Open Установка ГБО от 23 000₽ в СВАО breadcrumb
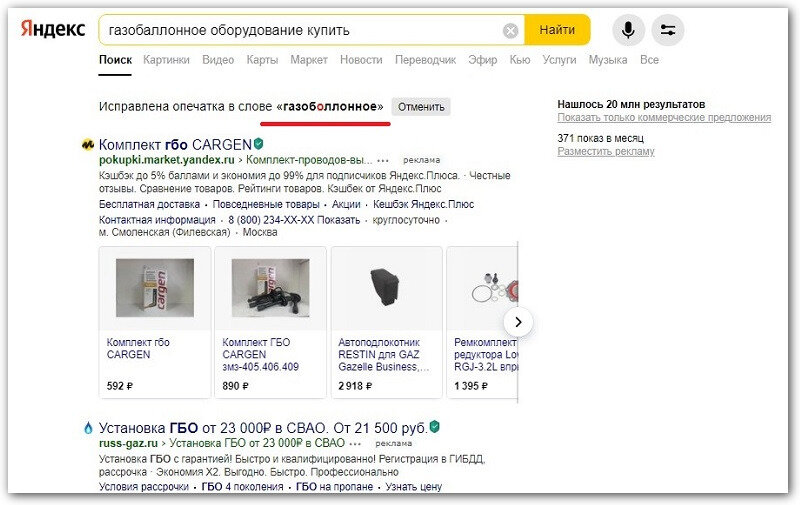Image resolution: width=800 pixels, height=505 pixels. click(257, 443)
